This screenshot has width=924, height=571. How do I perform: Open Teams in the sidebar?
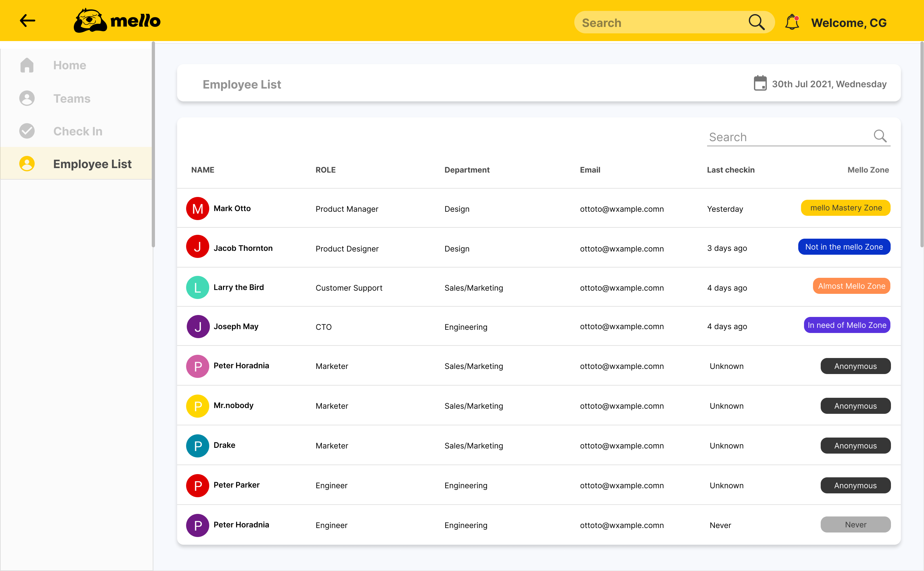[72, 98]
